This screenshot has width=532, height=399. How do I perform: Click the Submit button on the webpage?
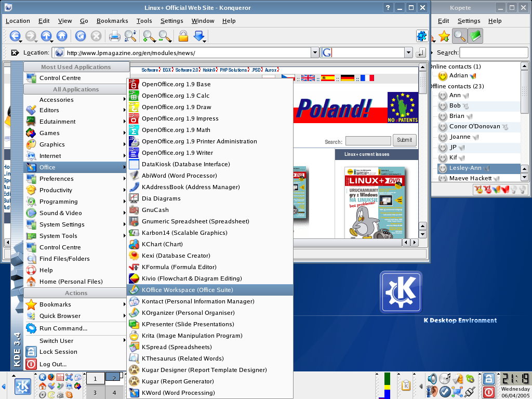coord(404,140)
